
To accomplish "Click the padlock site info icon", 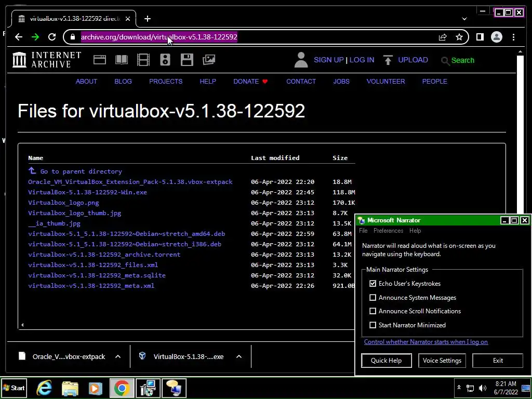I will pos(72,37).
